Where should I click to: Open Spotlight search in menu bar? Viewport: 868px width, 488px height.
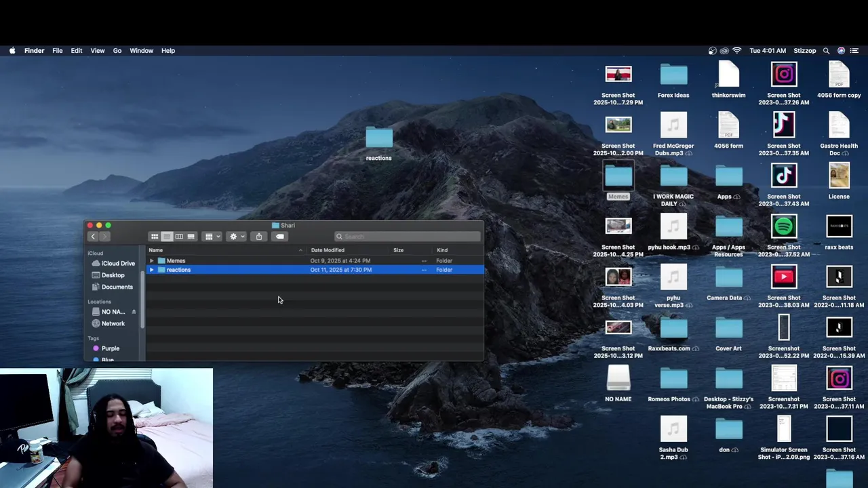point(826,51)
